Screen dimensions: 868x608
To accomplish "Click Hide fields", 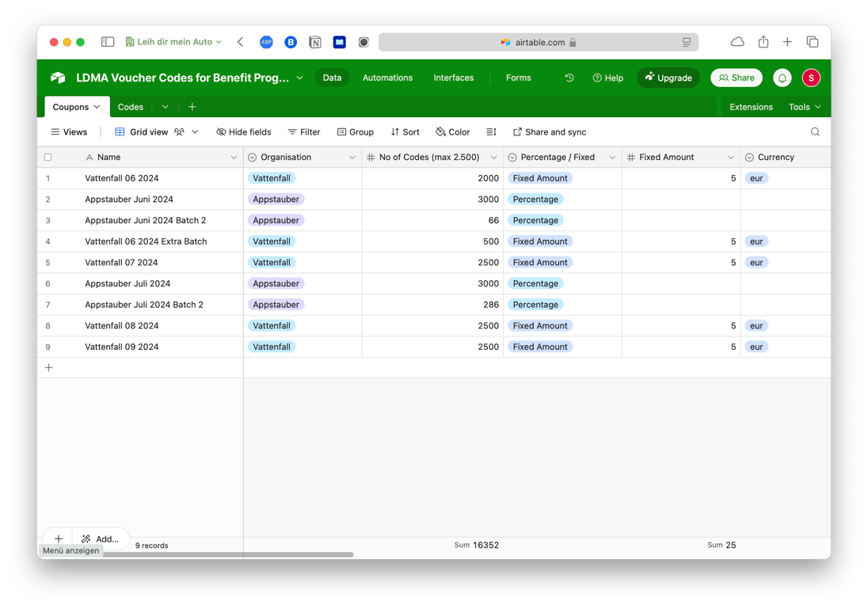I will (x=244, y=131).
